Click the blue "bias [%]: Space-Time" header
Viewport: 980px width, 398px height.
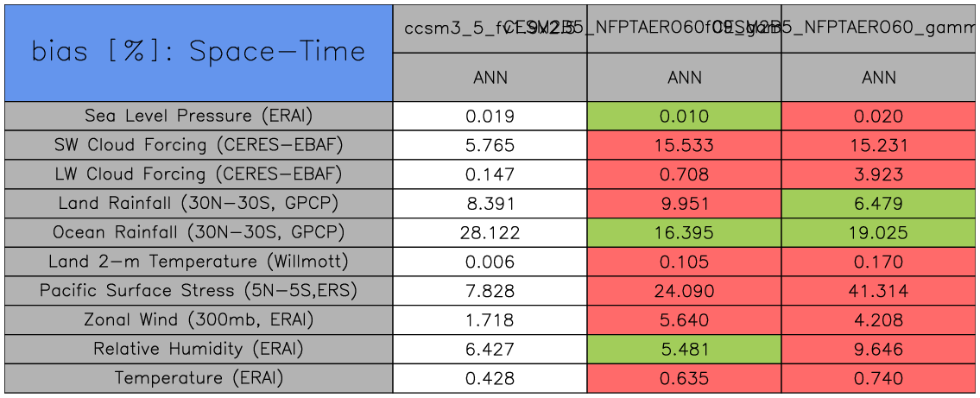(199, 52)
